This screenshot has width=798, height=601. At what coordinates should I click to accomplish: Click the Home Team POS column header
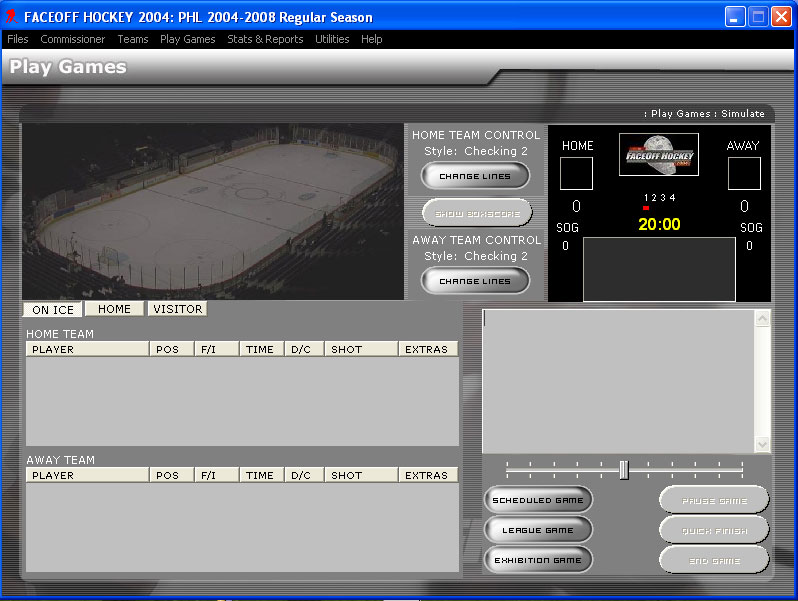pos(172,349)
